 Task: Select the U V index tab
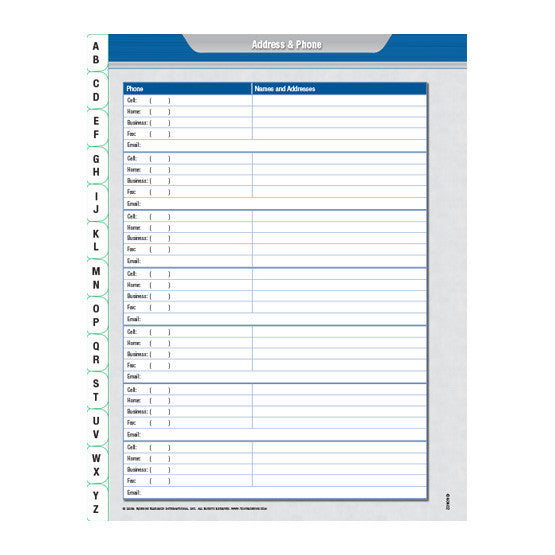97,428
